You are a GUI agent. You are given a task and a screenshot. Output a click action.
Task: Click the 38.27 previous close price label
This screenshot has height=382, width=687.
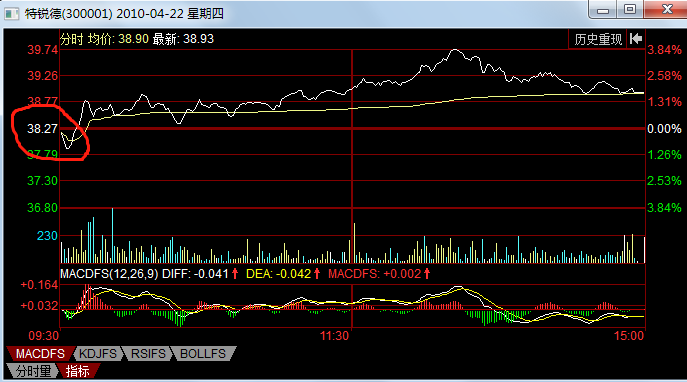42,129
